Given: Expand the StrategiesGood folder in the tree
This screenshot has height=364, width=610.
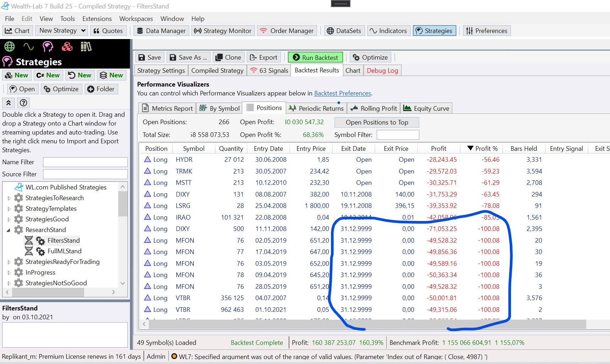Looking at the screenshot, I should (x=9, y=219).
